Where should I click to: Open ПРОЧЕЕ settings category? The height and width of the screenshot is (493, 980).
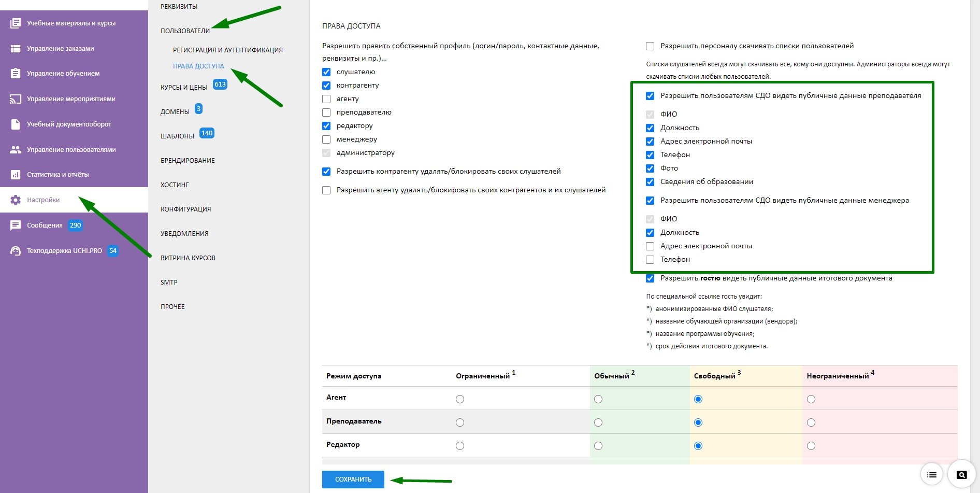point(172,307)
